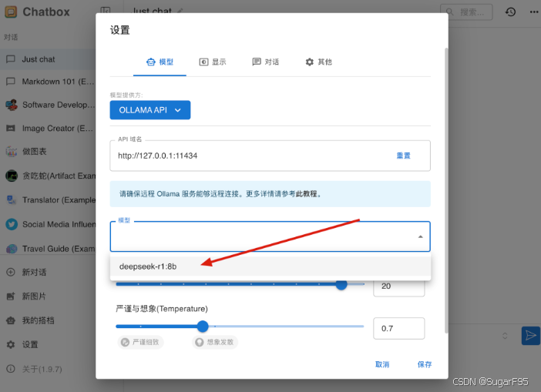Open the Social Media Influencer conversation
Viewport: 541px width, 392px height.
48,224
